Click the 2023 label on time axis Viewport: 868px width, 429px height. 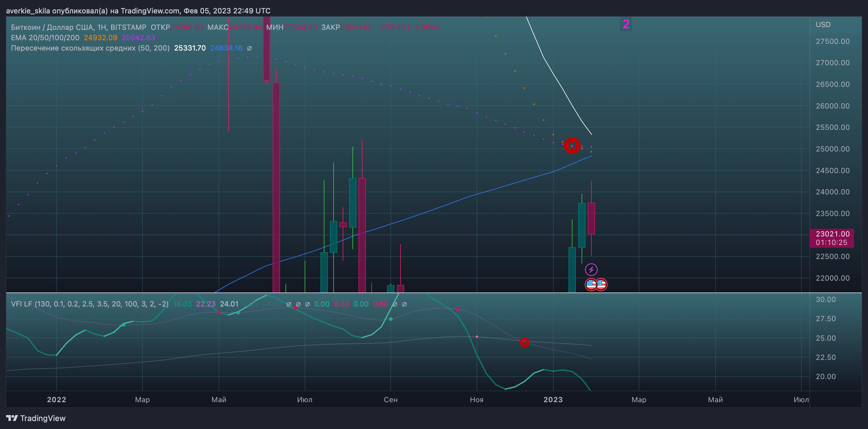553,400
